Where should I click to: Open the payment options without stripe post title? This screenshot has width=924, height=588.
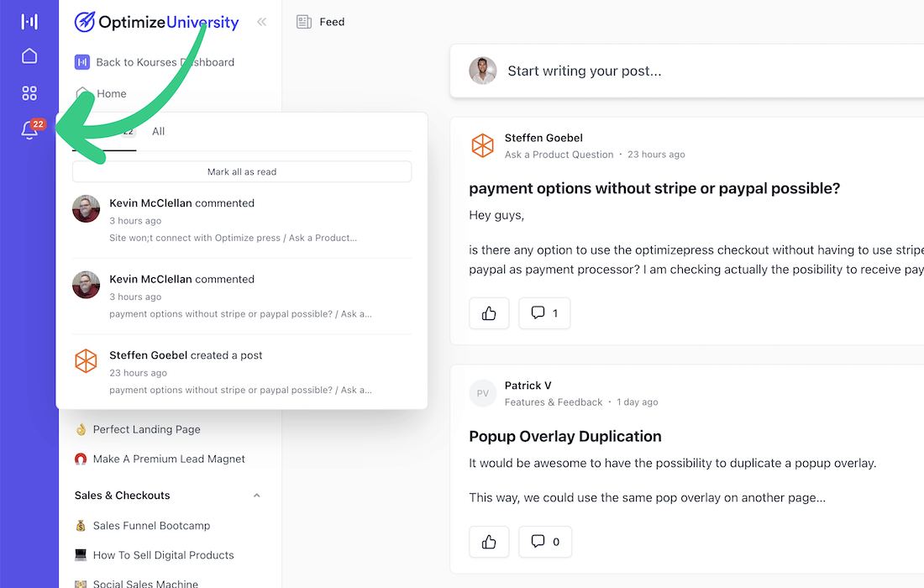click(x=654, y=188)
